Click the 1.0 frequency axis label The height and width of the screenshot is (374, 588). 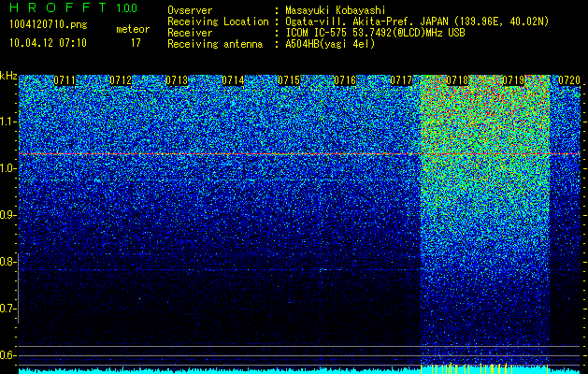click(7, 169)
